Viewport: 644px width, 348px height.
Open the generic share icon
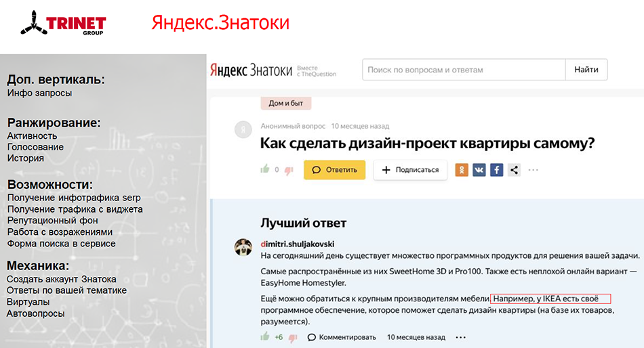[x=515, y=170]
